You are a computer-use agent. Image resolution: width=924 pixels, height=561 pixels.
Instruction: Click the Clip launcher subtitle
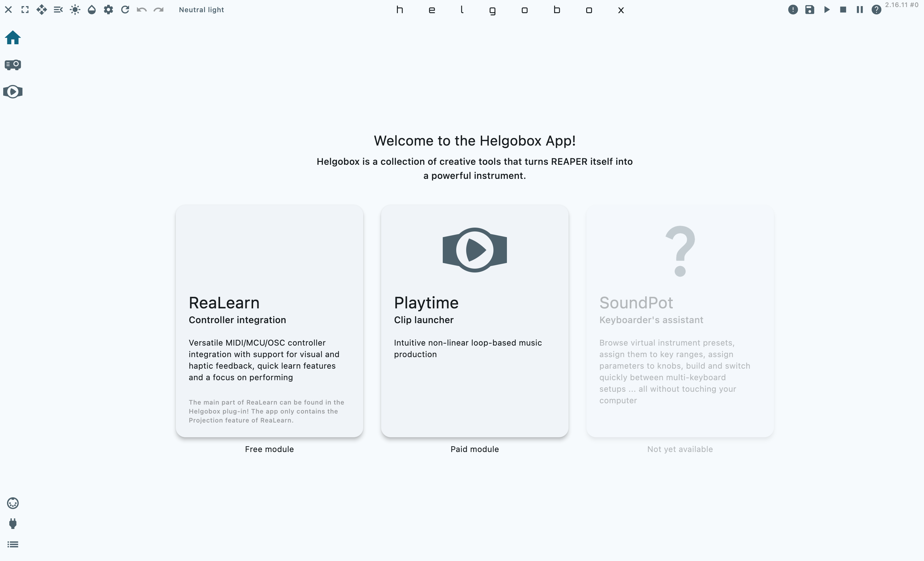(424, 320)
